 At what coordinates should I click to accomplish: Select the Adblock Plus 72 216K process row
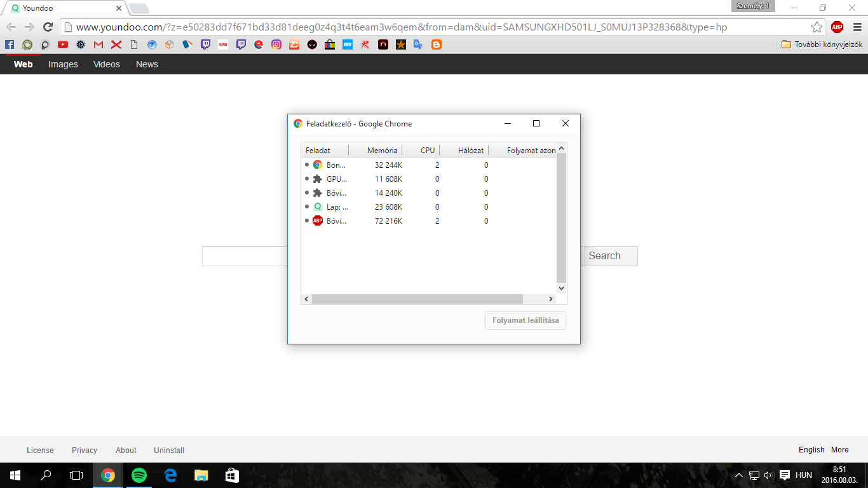pyautogui.click(x=429, y=220)
